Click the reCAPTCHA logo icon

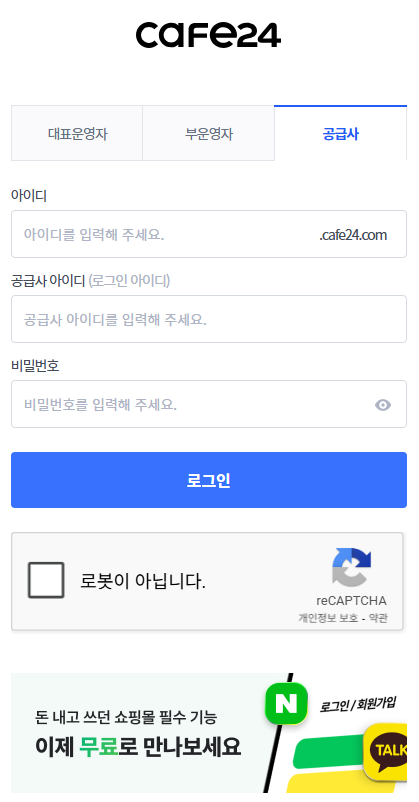pos(351,567)
